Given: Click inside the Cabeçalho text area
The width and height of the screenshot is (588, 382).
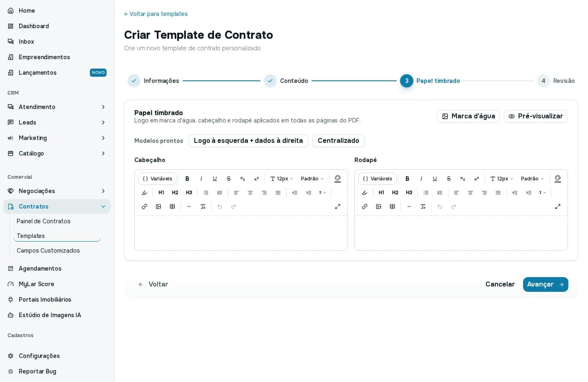Looking at the screenshot, I should [241, 233].
